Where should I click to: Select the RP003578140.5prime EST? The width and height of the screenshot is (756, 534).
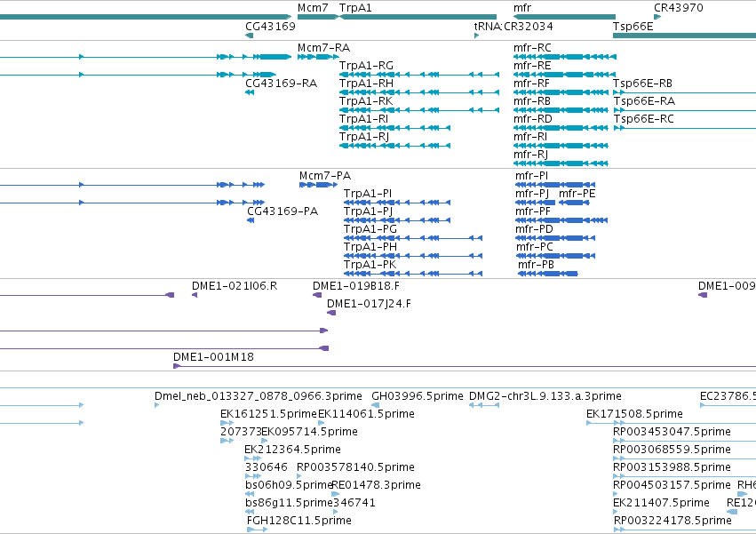point(299,476)
